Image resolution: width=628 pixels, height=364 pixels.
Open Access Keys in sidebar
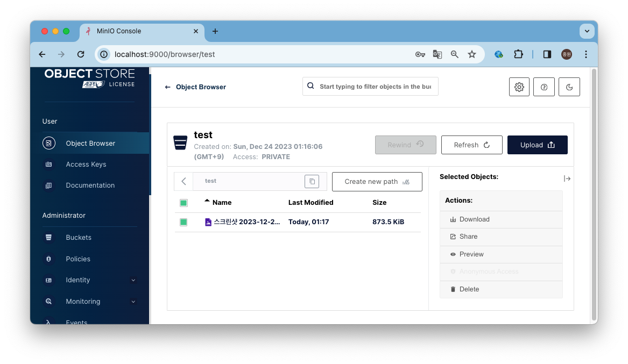(x=90, y=165)
